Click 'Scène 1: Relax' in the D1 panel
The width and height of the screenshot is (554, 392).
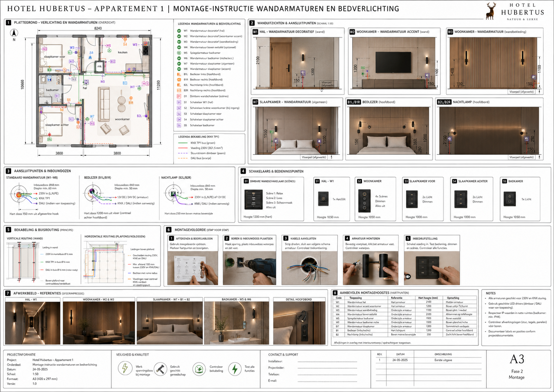click(x=274, y=193)
